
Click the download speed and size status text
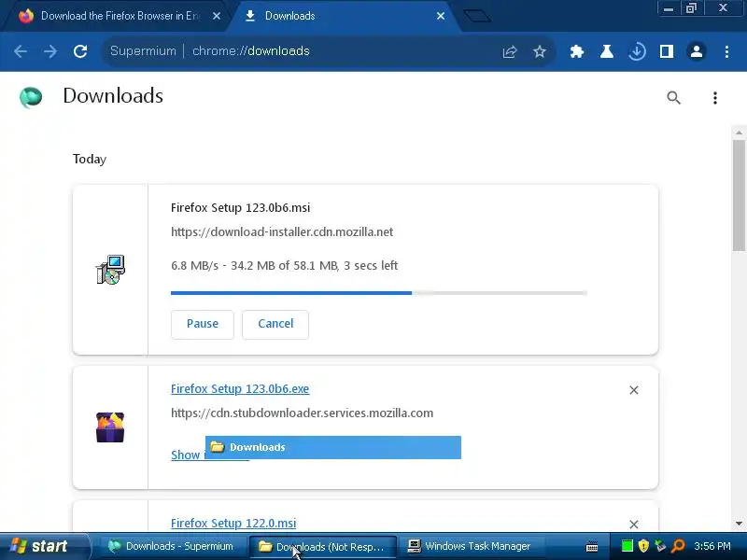point(285,266)
